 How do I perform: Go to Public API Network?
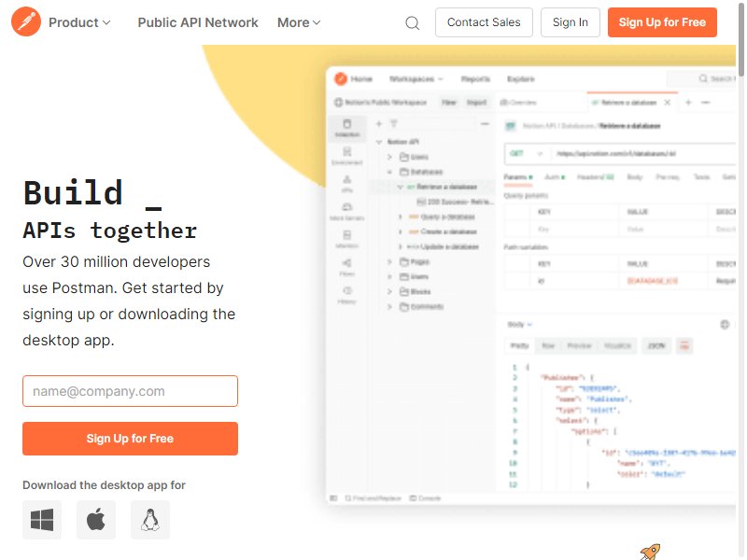point(198,22)
